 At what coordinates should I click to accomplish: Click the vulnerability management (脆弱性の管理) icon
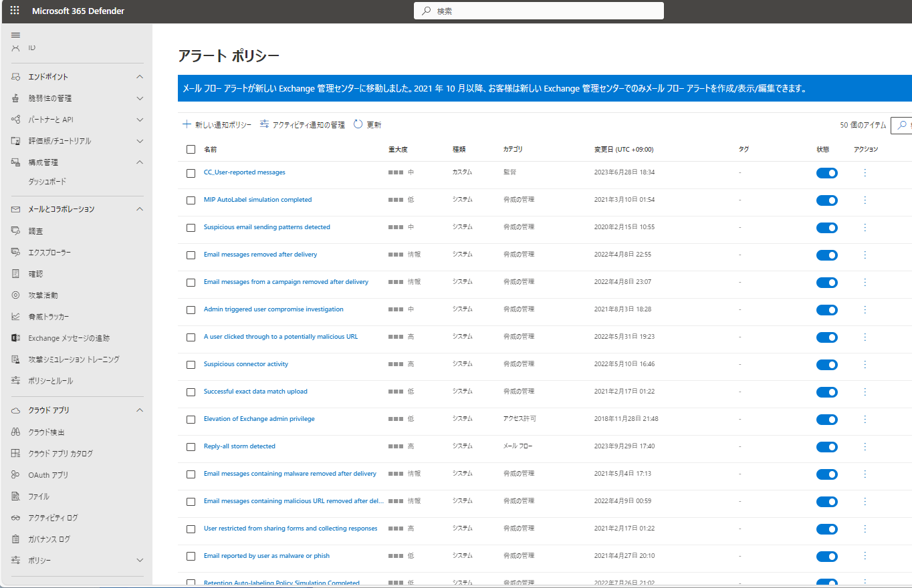coord(15,98)
